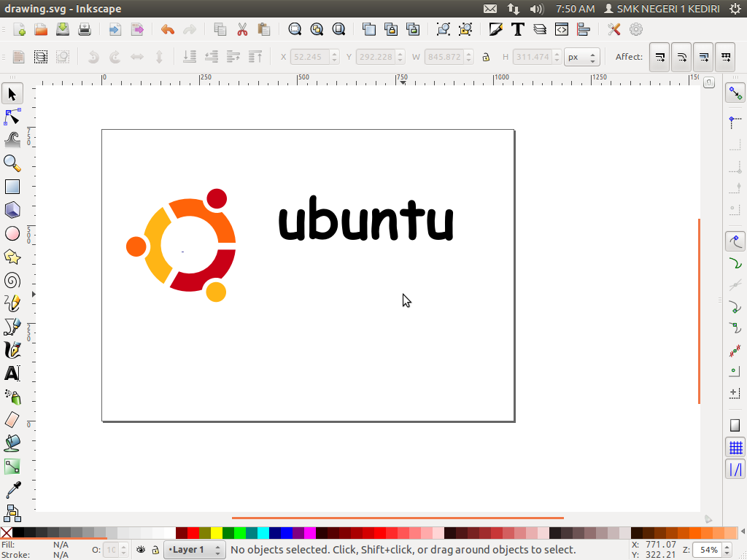Cut selection with scissors icon
Viewport: 747px width, 560px height.
tap(242, 29)
